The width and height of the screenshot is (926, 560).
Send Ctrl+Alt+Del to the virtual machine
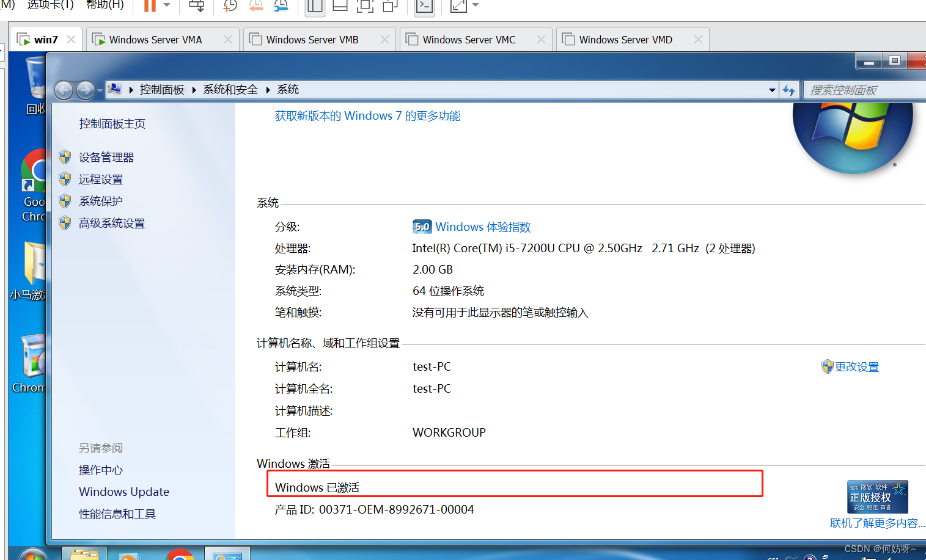pyautogui.click(x=196, y=5)
